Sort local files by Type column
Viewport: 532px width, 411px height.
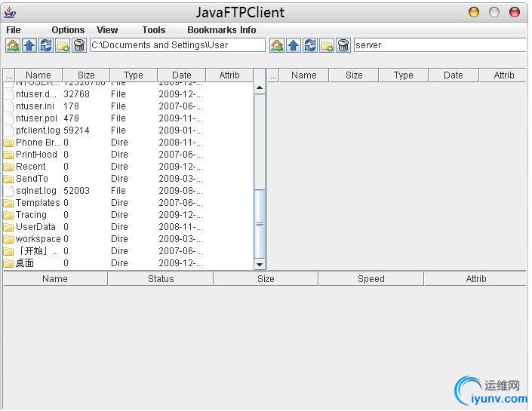pyautogui.click(x=134, y=75)
